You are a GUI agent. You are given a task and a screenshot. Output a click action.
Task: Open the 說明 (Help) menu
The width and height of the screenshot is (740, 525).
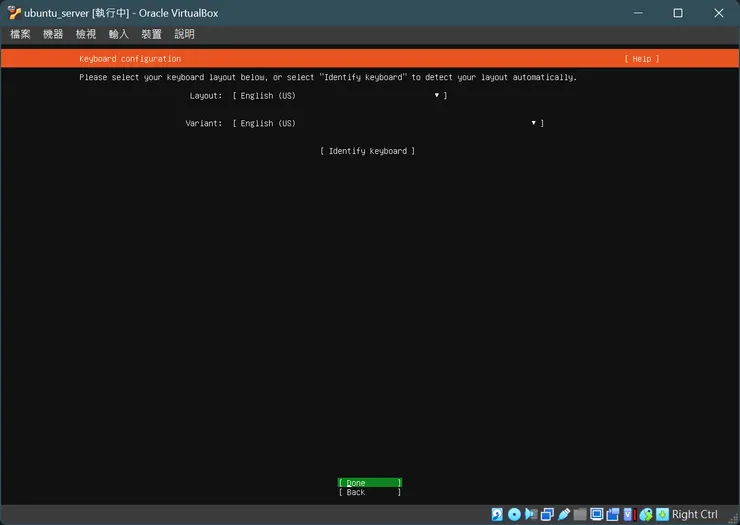185,34
